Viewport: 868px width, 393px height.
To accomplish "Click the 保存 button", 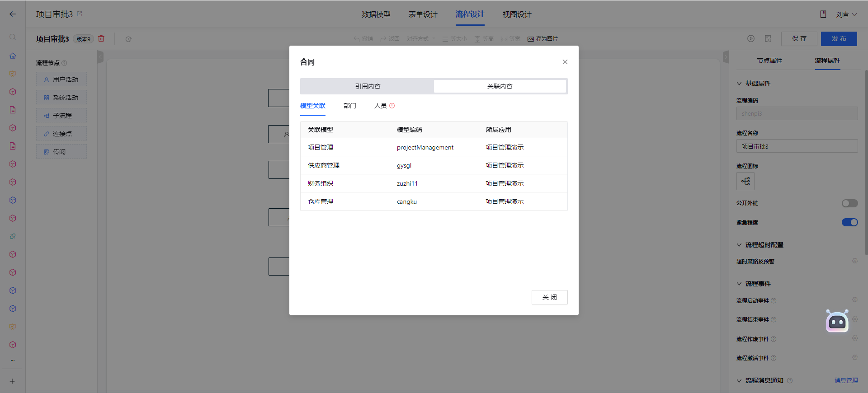I will point(799,39).
